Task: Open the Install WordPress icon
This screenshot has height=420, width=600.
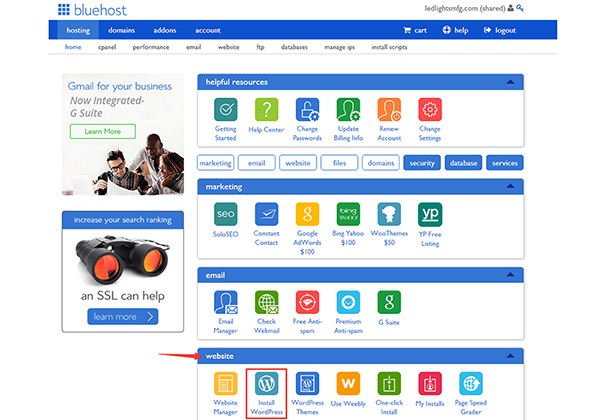Action: point(266,385)
